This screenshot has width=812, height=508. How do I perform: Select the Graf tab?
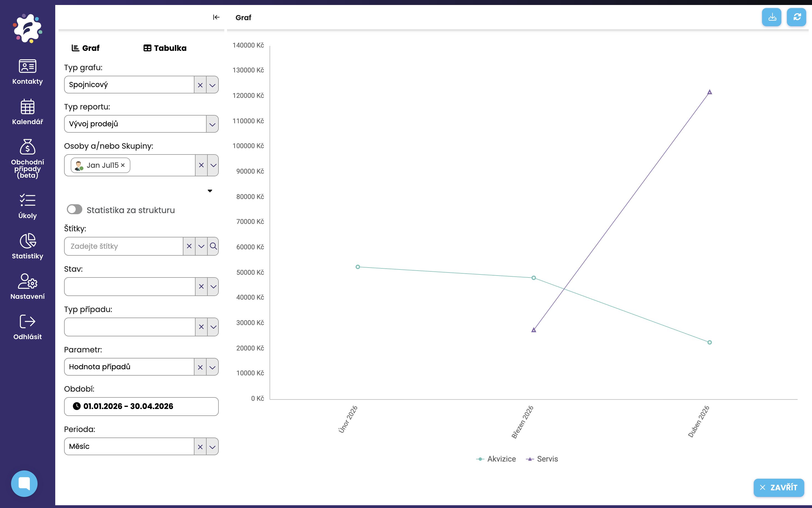point(86,48)
